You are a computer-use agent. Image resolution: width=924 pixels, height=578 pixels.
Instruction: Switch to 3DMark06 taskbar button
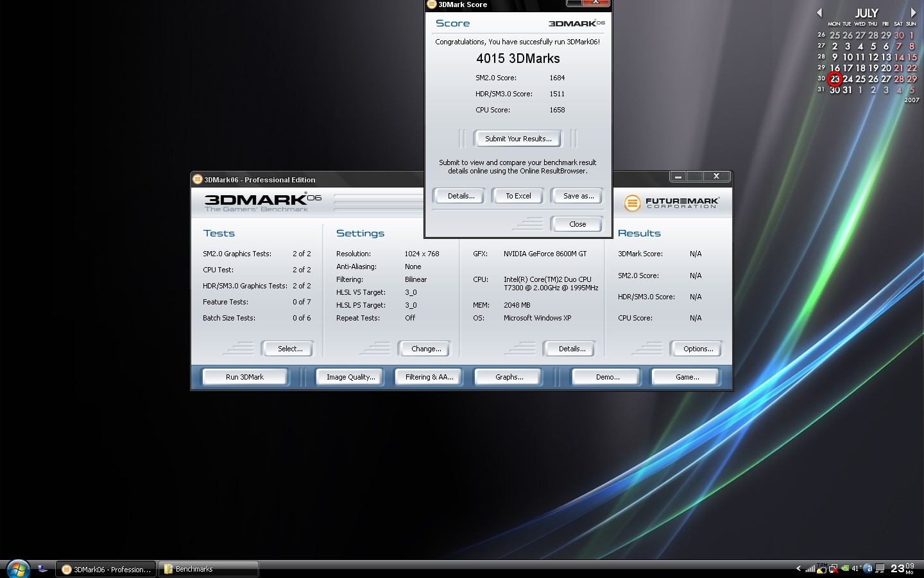click(106, 569)
